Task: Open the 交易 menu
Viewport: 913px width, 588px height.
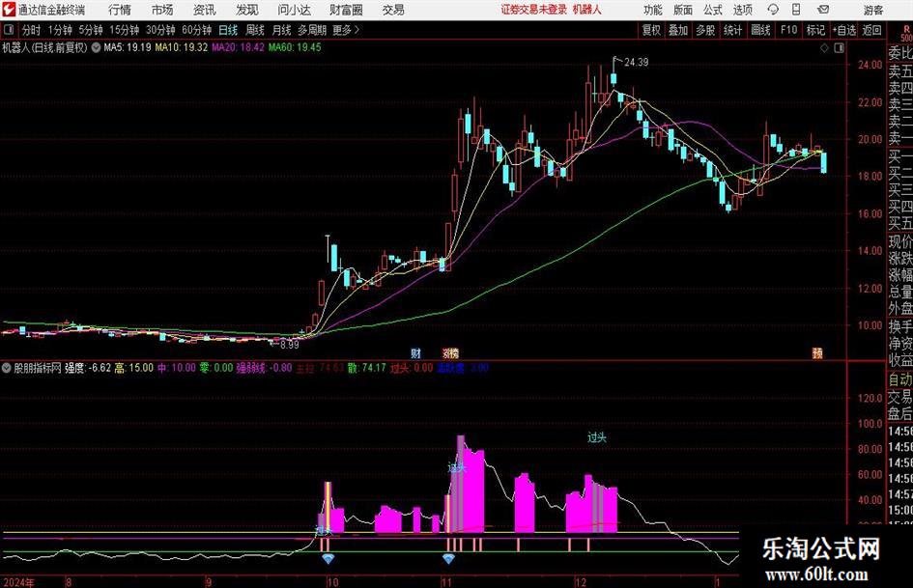Action: (393, 10)
